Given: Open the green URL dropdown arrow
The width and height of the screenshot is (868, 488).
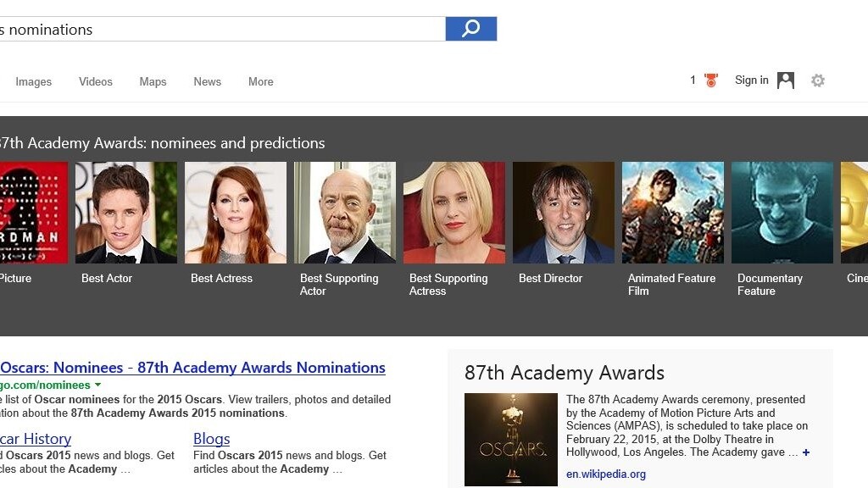Looking at the screenshot, I should coord(98,385).
